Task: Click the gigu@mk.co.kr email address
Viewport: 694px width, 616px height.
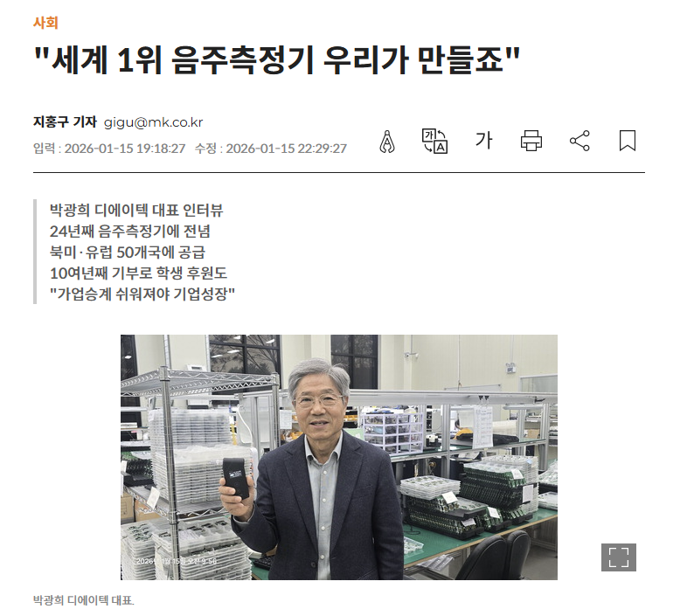Action: pos(153,122)
